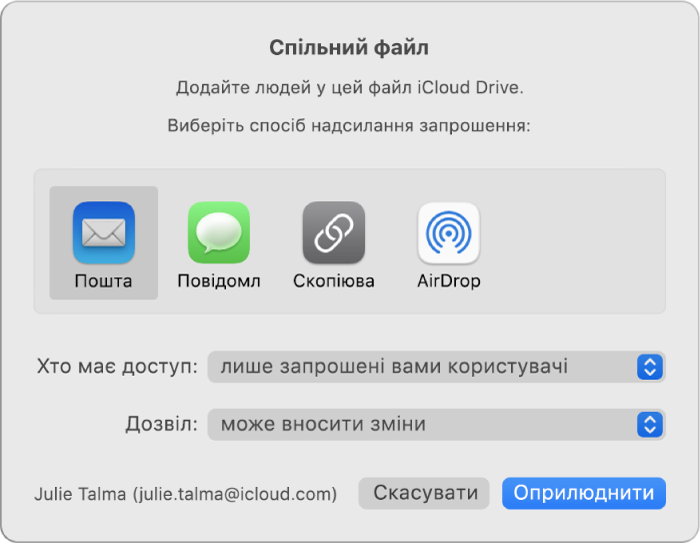Click the 'Спільний файл' dialog title

pos(349,48)
